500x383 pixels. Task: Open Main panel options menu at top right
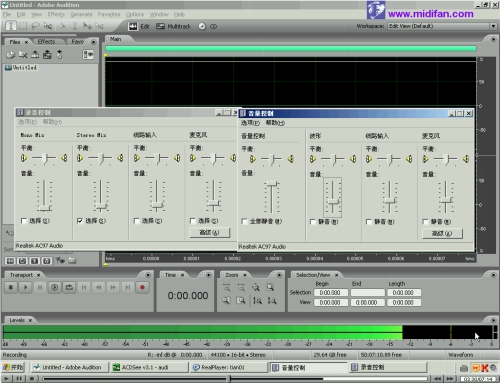[493, 39]
